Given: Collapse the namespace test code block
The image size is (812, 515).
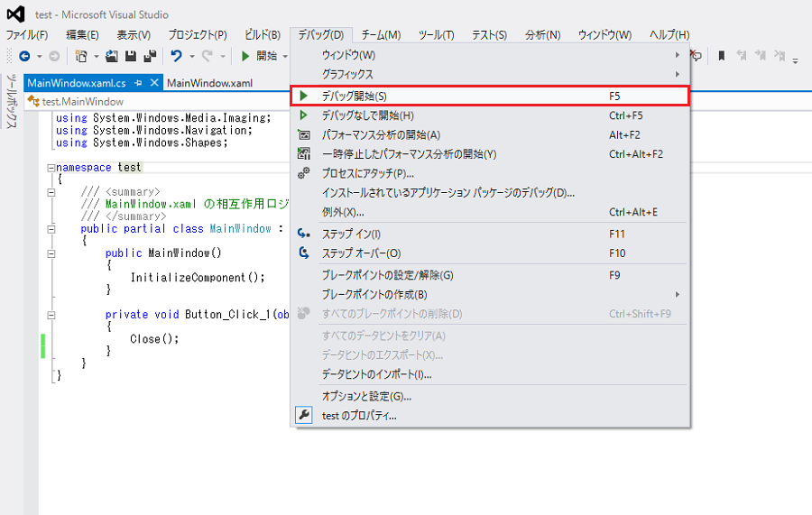Looking at the screenshot, I should click(51, 168).
